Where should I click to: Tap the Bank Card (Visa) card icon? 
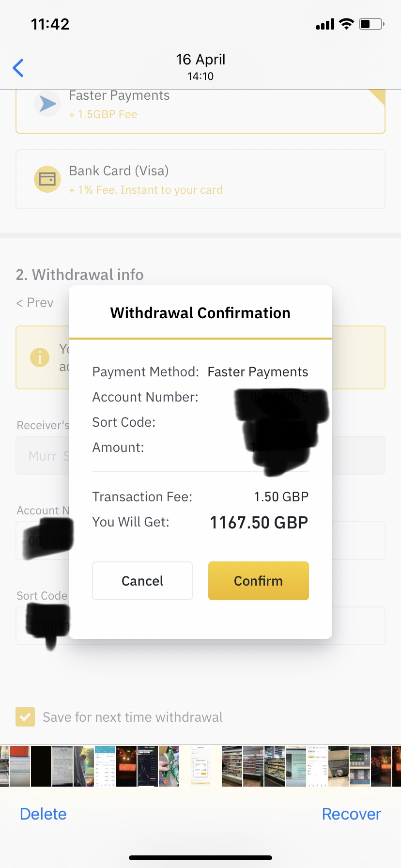(47, 179)
